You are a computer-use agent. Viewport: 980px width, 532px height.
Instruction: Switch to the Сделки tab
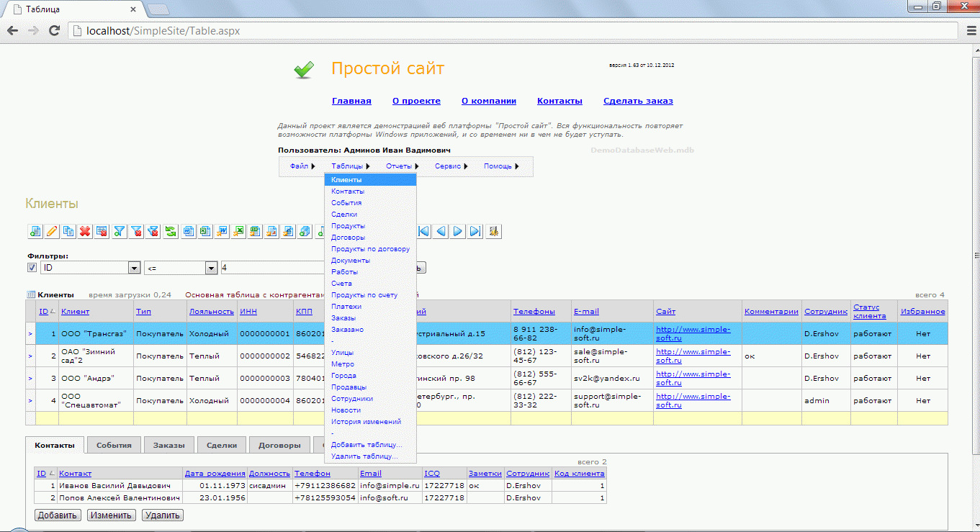(x=222, y=445)
